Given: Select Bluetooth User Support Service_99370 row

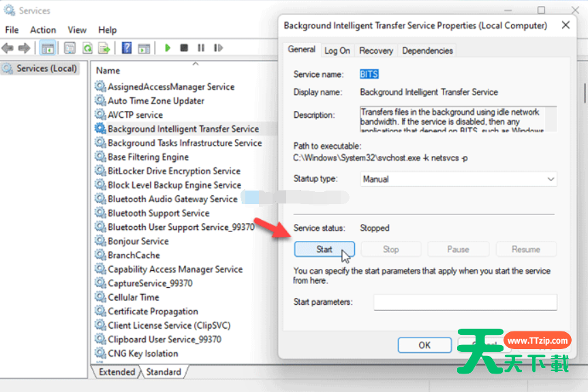Looking at the screenshot, I should point(185,227).
